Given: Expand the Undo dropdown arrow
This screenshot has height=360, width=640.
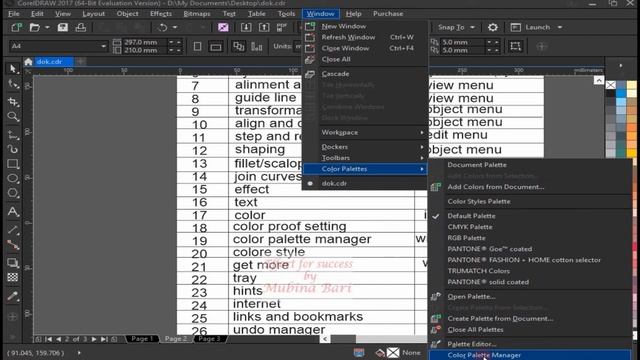Looking at the screenshot, I should [175, 27].
